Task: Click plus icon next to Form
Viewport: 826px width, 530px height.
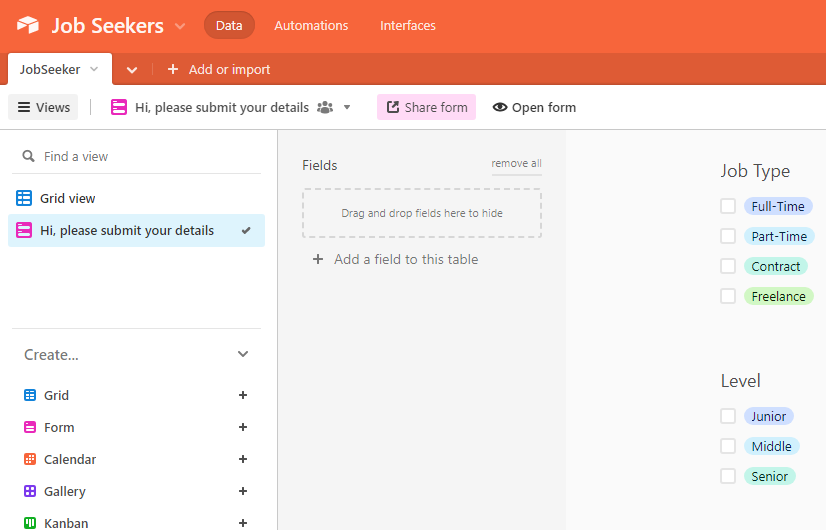Action: tap(243, 427)
